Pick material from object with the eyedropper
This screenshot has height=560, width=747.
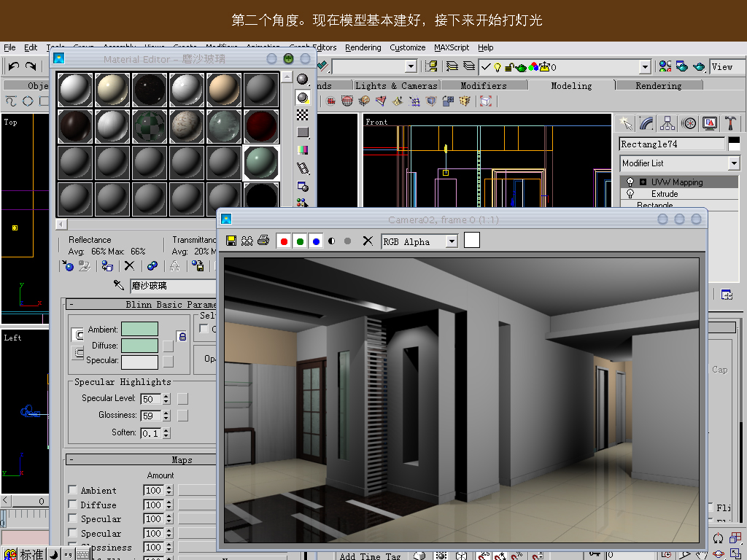point(119,285)
